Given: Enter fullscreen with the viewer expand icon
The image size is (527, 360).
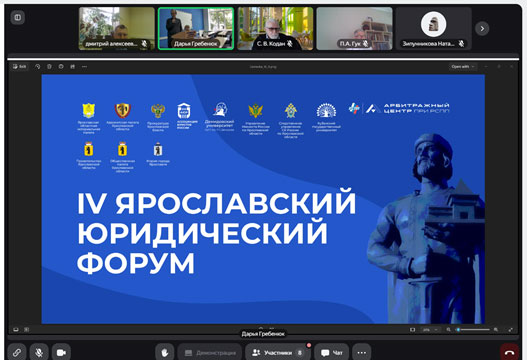Looking at the screenshot, I should click(x=511, y=330).
